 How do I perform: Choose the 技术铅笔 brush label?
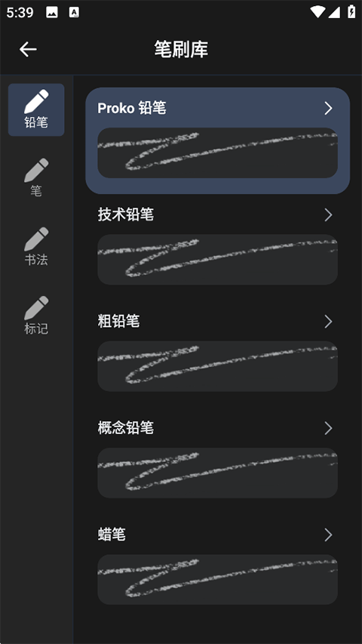(x=126, y=215)
